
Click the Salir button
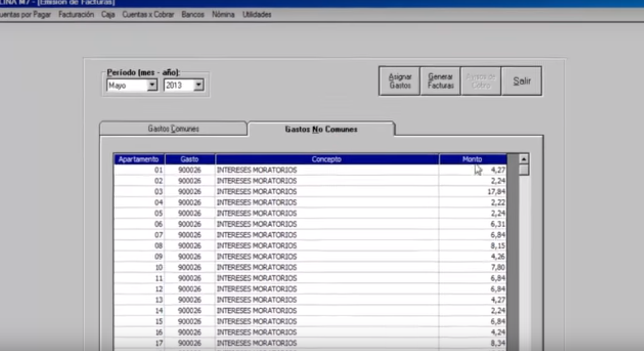522,81
